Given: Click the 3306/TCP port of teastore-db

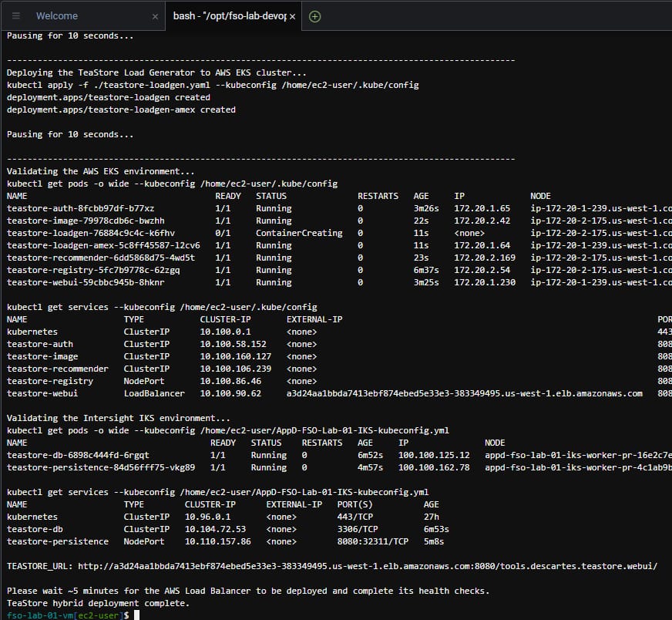Looking at the screenshot, I should pos(358,529).
